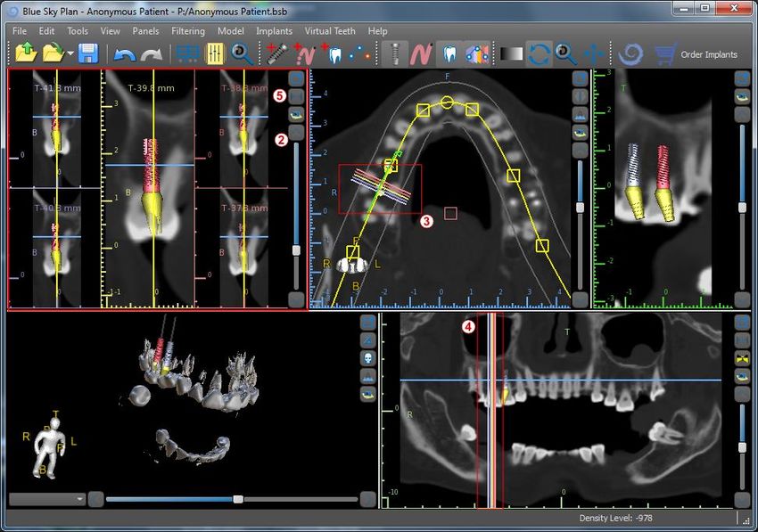This screenshot has height=532, width=758.
Task: Click the open folder toolbar icon
Action: pyautogui.click(x=53, y=53)
